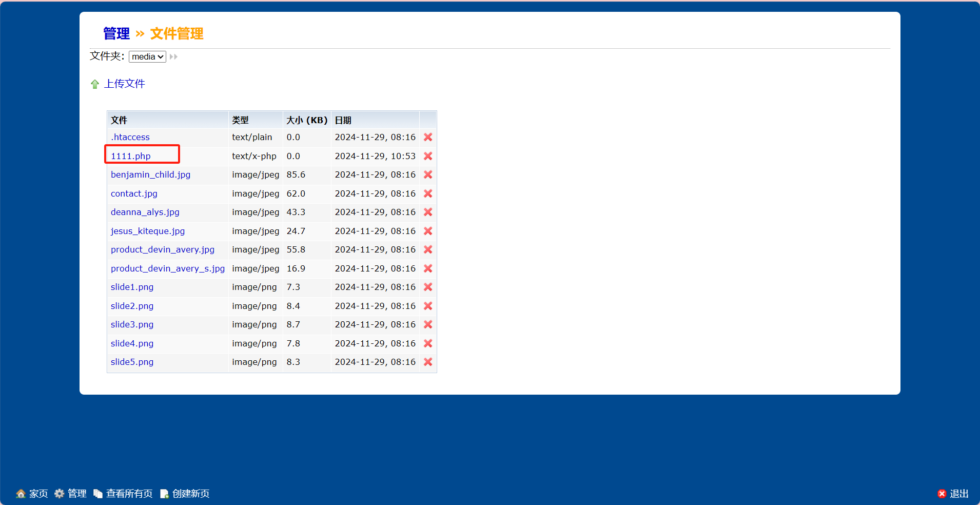Open 查看所有页 in the bottom bar
This screenshot has height=505, width=980.
tap(129, 494)
